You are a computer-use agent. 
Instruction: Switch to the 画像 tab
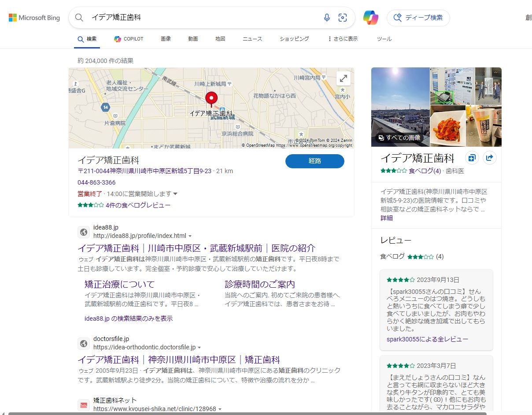coord(166,39)
